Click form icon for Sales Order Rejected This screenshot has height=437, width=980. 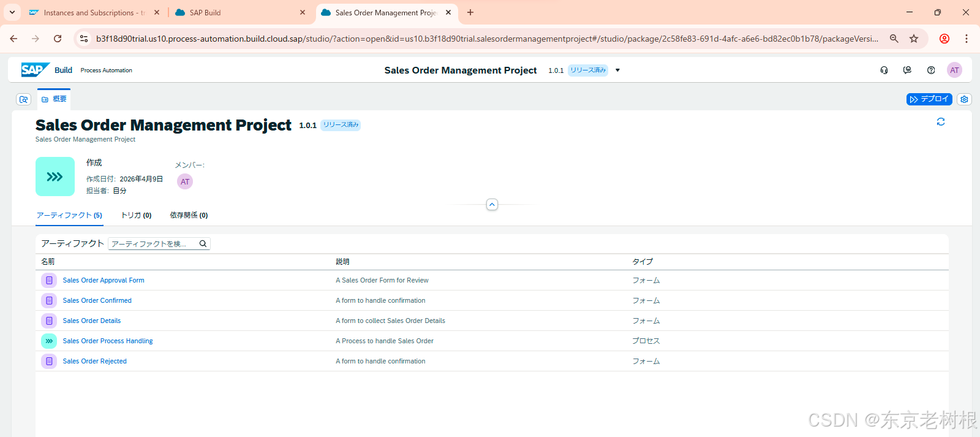pyautogui.click(x=49, y=361)
